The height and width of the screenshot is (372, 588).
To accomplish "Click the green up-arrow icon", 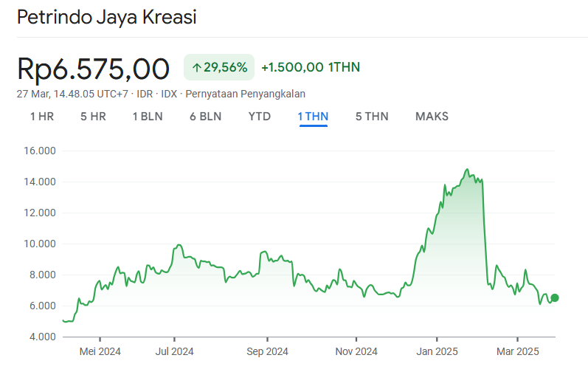I will [x=196, y=68].
